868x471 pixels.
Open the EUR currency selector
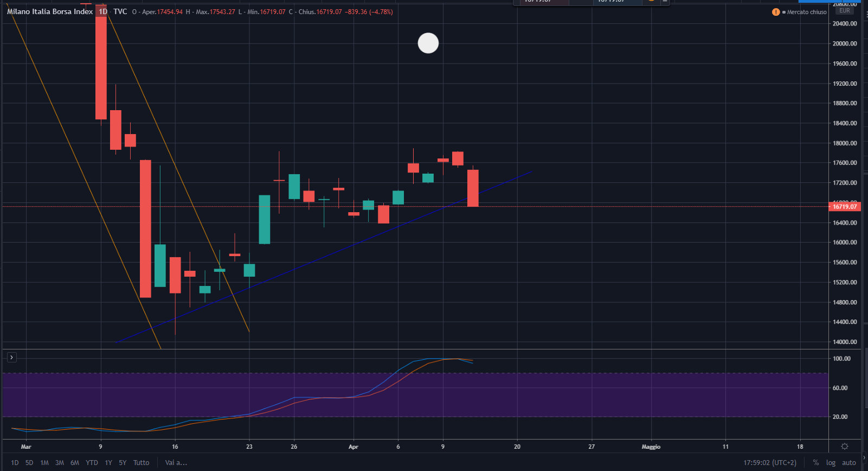click(x=845, y=10)
